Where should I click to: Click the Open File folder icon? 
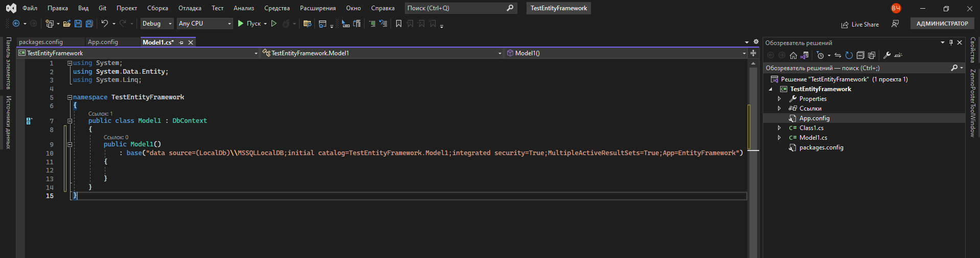[66, 24]
